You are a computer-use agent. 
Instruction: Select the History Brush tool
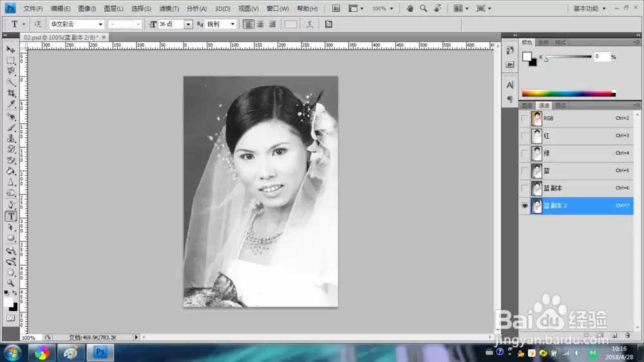(x=11, y=149)
